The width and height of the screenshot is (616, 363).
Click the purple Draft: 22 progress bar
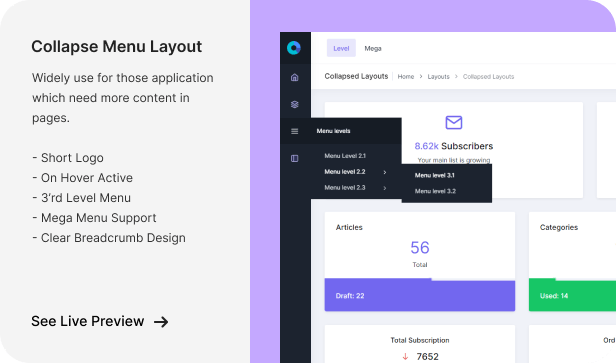(420, 295)
